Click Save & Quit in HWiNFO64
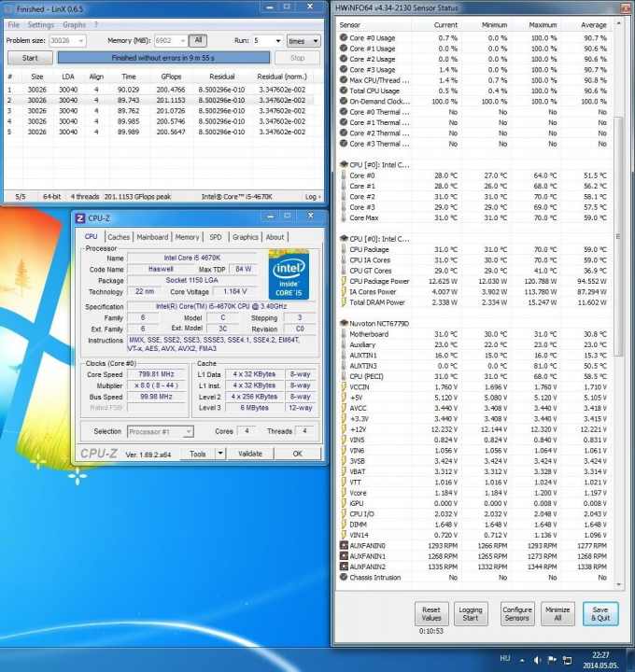The image size is (635, 672). 600,614
